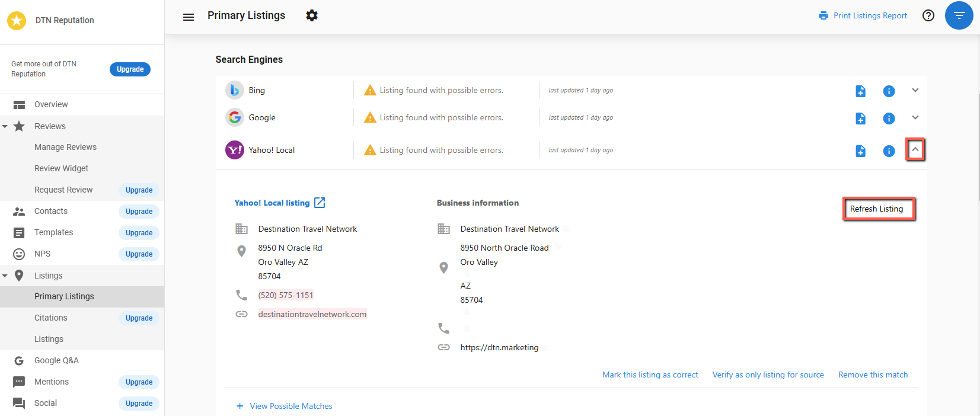Show info icon for Bing listing
980x416 pixels.
coord(889,91)
